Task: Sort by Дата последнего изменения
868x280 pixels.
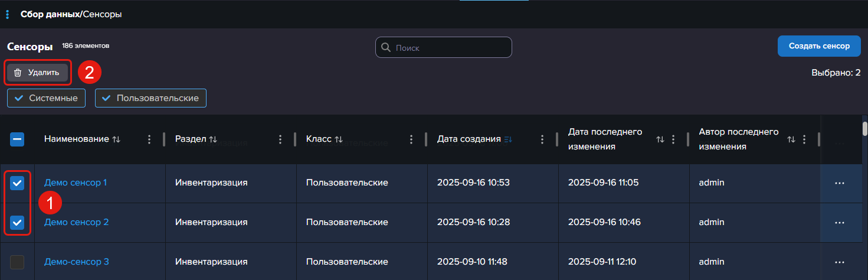Action: (x=660, y=139)
